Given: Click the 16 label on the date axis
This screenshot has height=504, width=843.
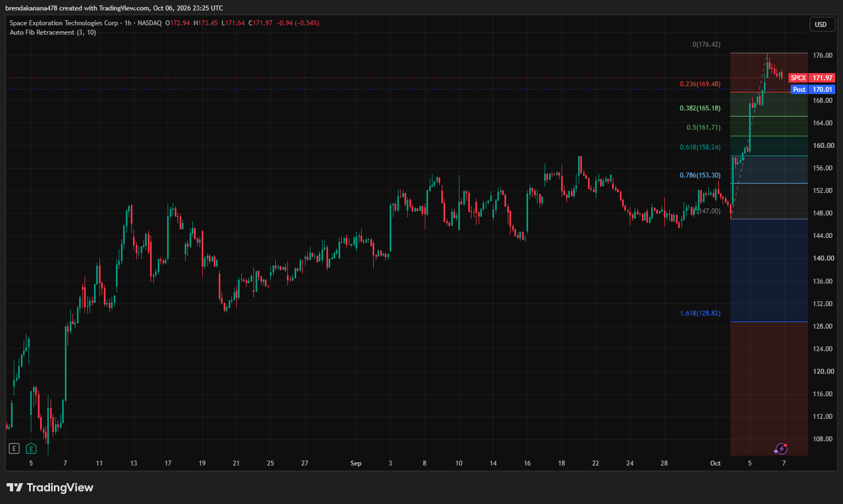Looking at the screenshot, I should pyautogui.click(x=528, y=463).
